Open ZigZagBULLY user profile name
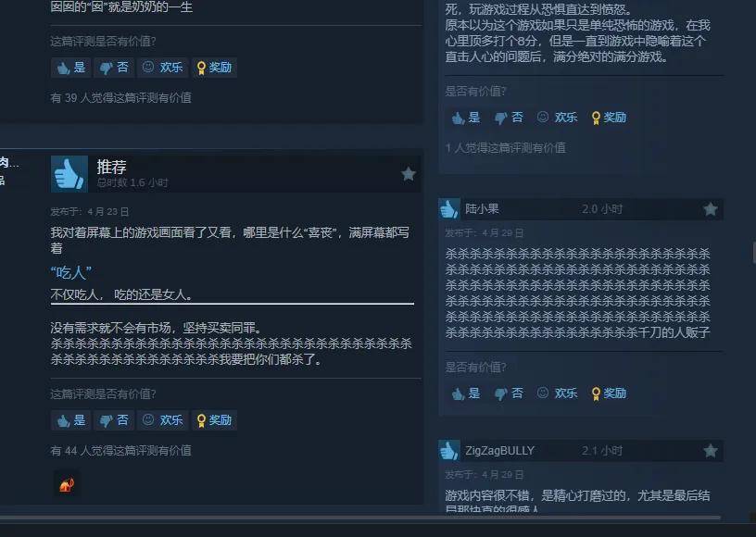The image size is (756, 537). 499,451
